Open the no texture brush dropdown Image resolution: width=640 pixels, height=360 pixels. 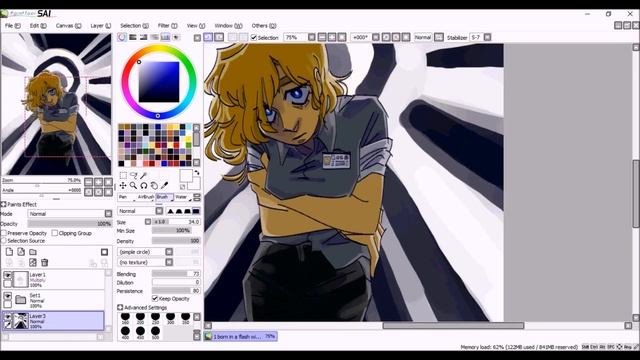point(145,262)
